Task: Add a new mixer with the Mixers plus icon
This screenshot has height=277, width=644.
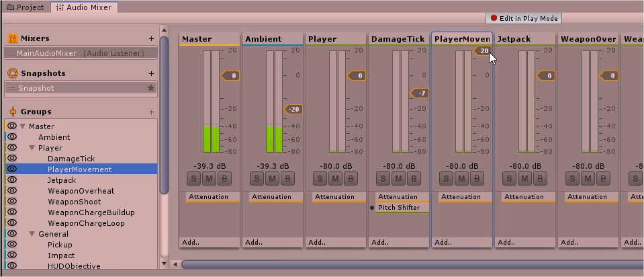Action: click(152, 38)
